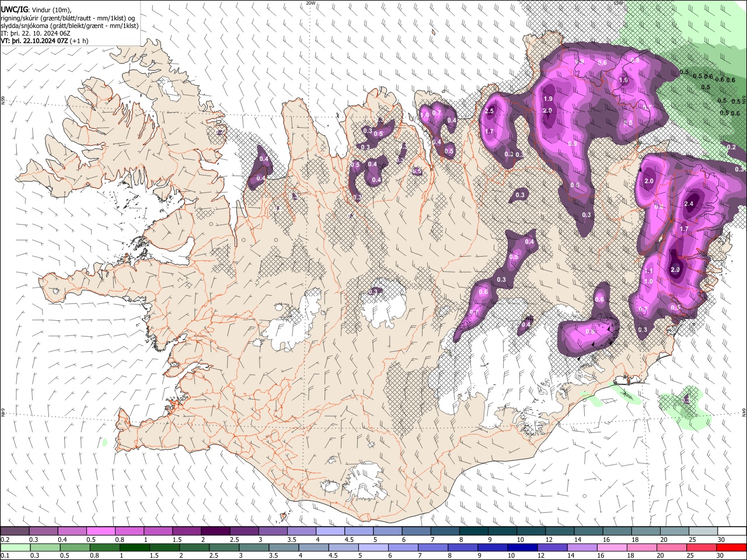Screen dimensions: 747x560
Task: Click the "IT: þri. 22. 10. 2024 06Z" line
Action: [x=36, y=33]
